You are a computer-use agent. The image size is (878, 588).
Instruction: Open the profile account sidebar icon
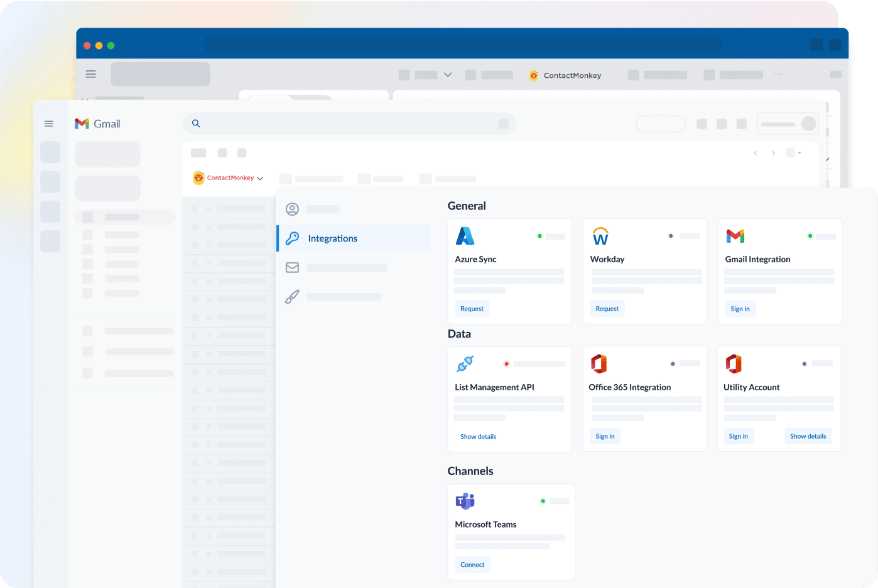tap(292, 209)
